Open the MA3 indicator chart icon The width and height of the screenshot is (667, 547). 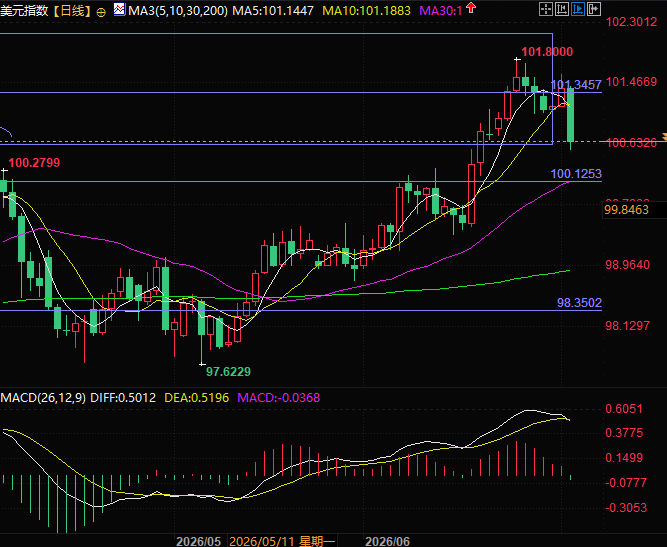pyautogui.click(x=120, y=9)
